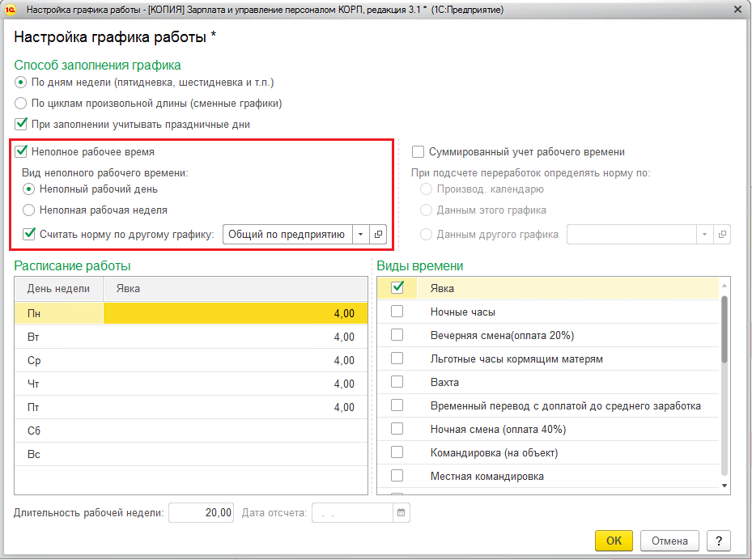752x560 pixels.
Task: Choose 'Неполная рабочая неделя' radio
Action: point(29,210)
